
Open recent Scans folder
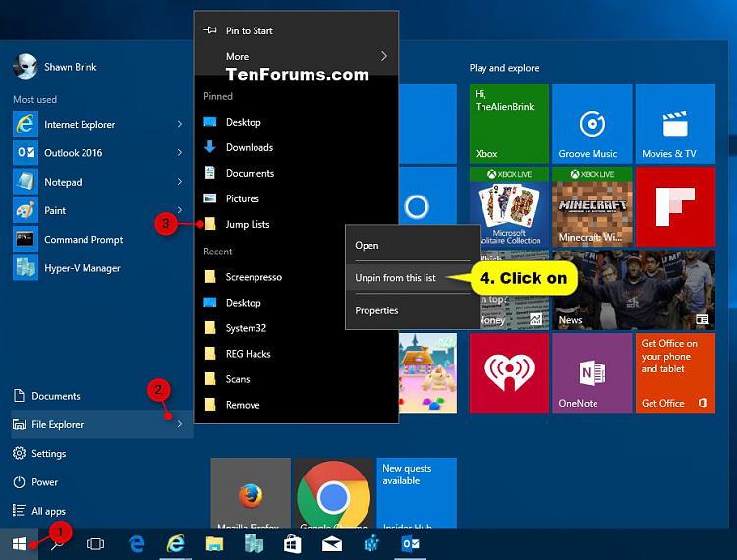pos(296,379)
